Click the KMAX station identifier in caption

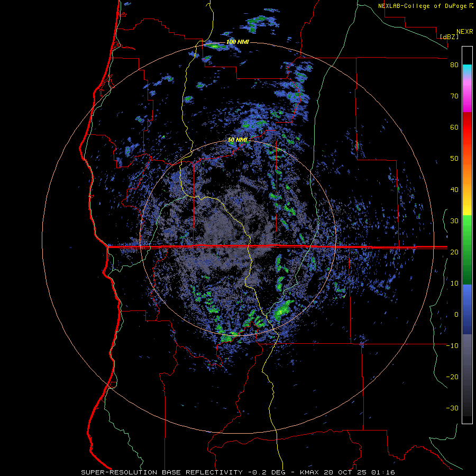coord(310,472)
